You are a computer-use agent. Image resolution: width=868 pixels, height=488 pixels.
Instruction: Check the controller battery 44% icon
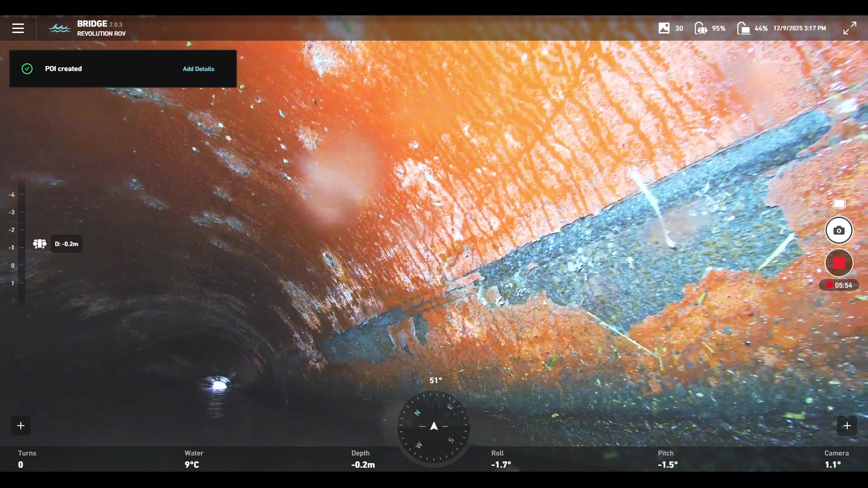pyautogui.click(x=743, y=28)
